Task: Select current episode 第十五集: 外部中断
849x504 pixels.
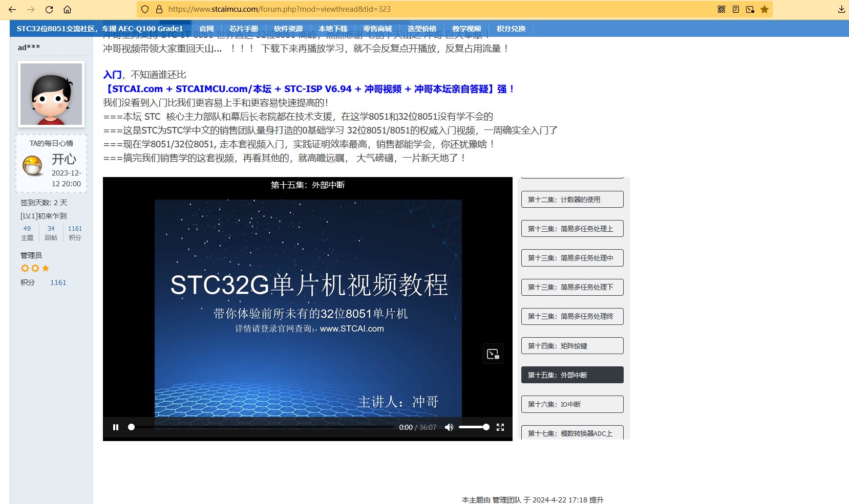Action: point(572,375)
